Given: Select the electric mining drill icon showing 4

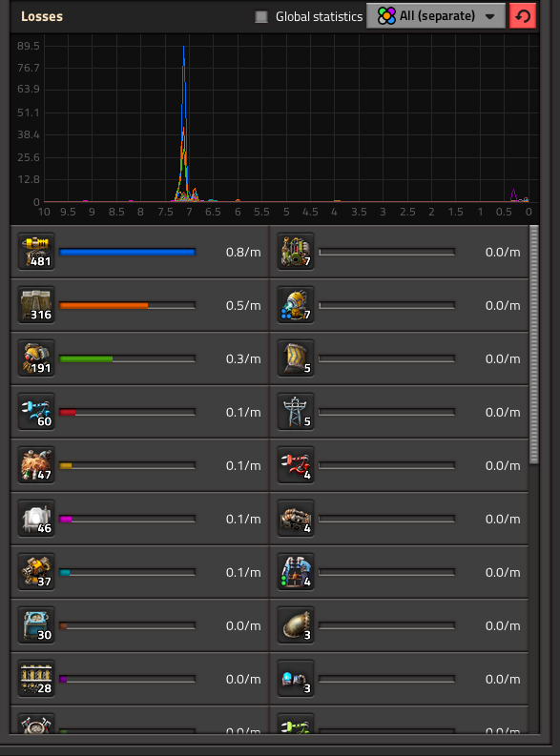Looking at the screenshot, I should coord(296,572).
